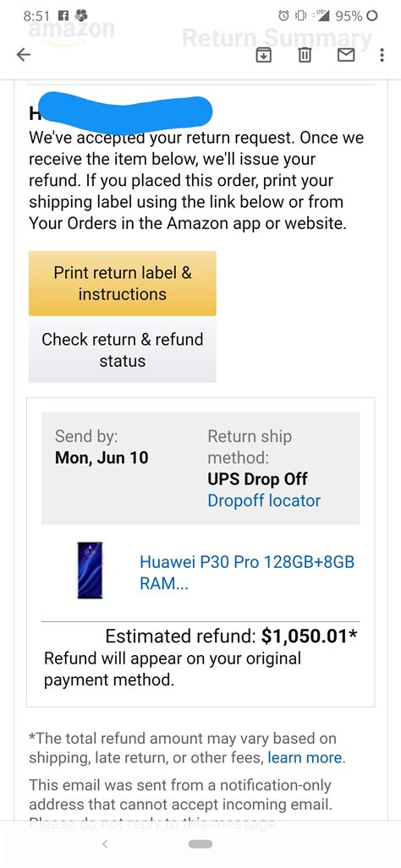Tap the back arrow icon
The image size is (401, 868).
pyautogui.click(x=23, y=54)
